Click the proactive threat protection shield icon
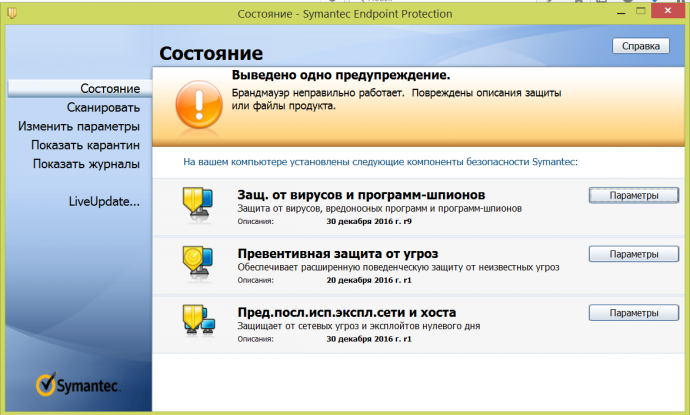The image size is (690, 415). pos(198,263)
